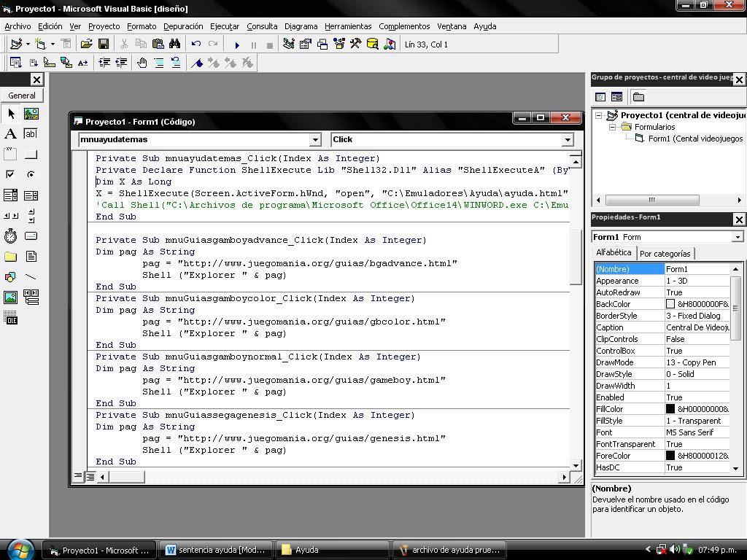Click the ForeColor color swatch
The width and height of the screenshot is (747, 560).
click(x=670, y=456)
